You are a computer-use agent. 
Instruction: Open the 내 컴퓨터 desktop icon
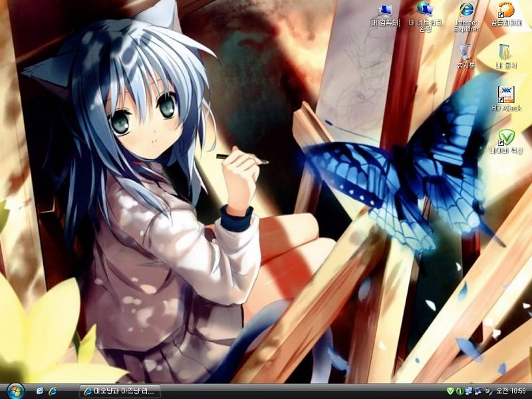pos(385,11)
